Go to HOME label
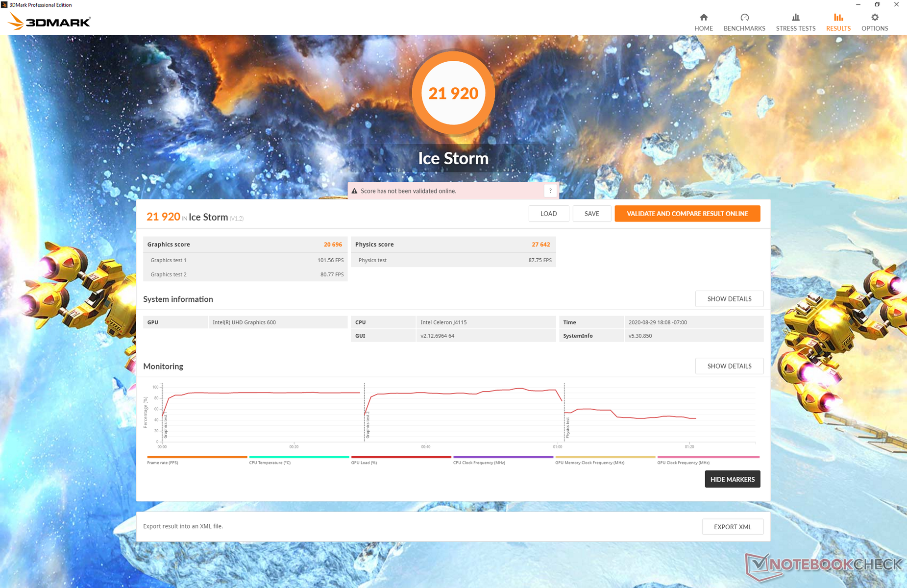The image size is (907, 588). [704, 28]
